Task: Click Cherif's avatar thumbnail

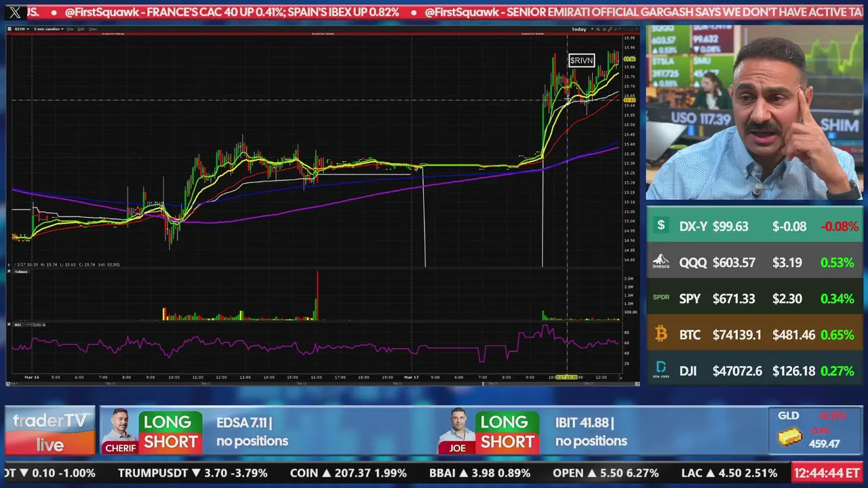Action: pyautogui.click(x=120, y=430)
